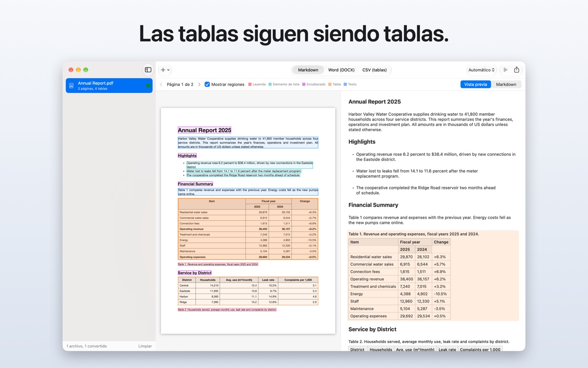Screen dimensions: 588x368
Task: Toggle the Mostrar regiones checkbox
Action: coord(207,85)
